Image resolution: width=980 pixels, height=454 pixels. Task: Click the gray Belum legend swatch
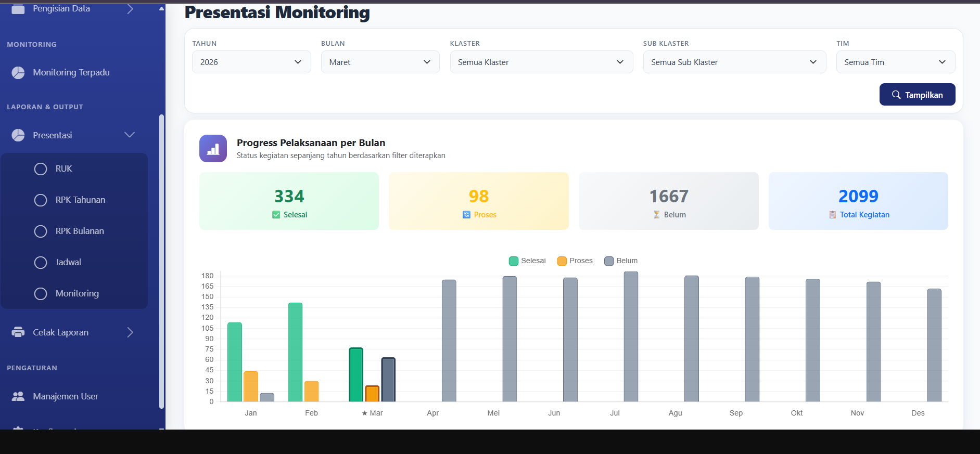tap(609, 261)
